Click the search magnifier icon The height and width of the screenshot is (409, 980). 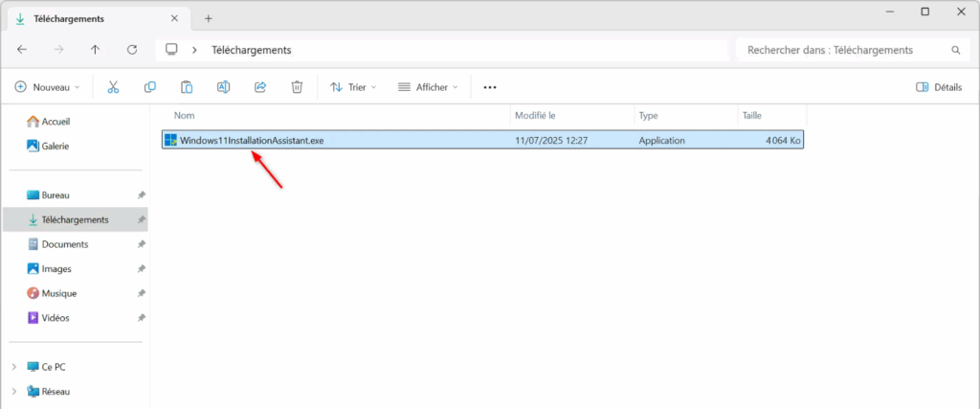956,50
